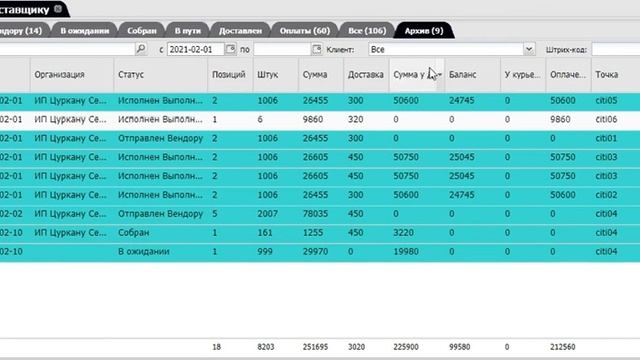Sort by the Оплаче... column header
Screen dimensions: 640x360
click(x=568, y=75)
